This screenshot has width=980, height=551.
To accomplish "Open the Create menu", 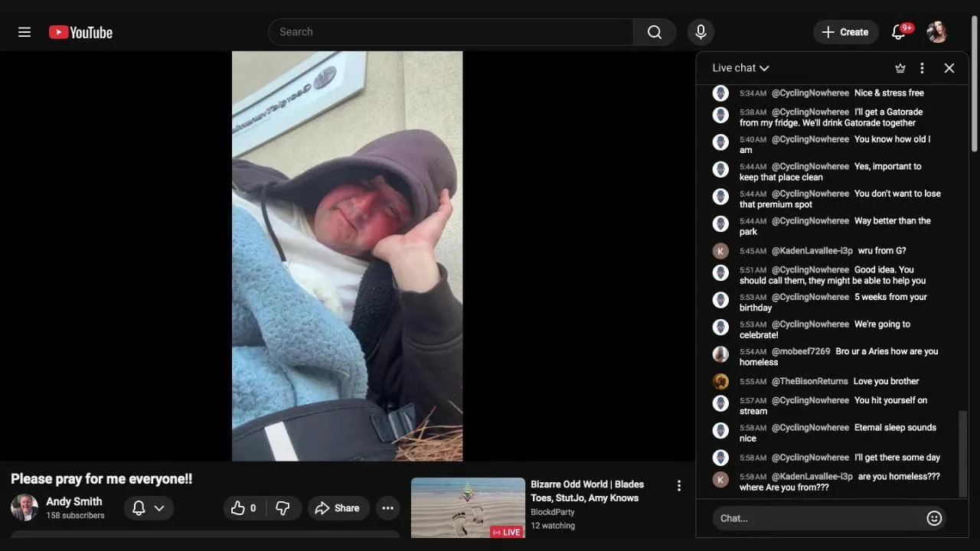I will [845, 32].
